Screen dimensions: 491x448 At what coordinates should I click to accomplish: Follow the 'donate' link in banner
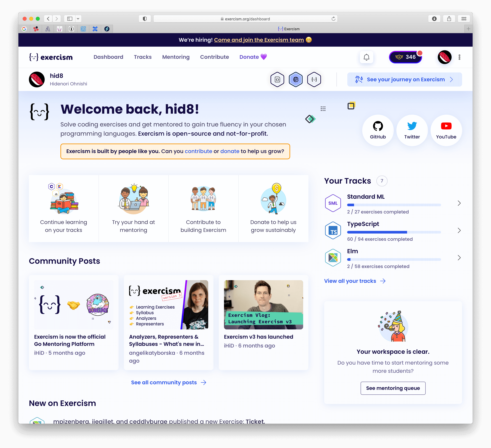point(230,151)
